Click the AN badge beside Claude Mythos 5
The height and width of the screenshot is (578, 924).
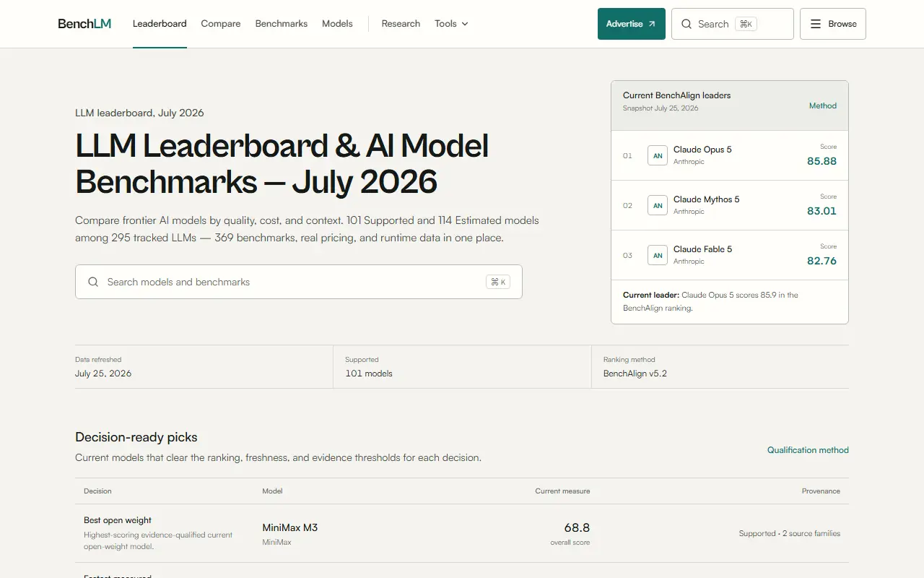(x=658, y=205)
